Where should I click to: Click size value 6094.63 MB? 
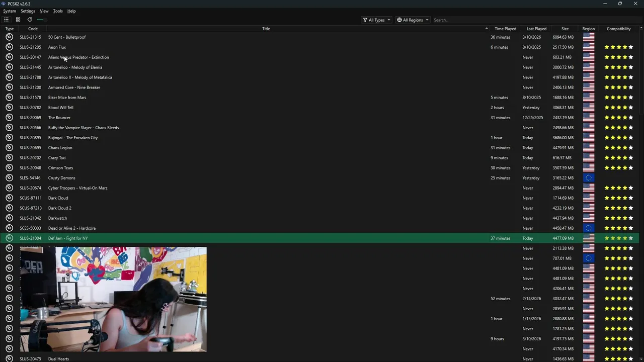click(x=563, y=37)
